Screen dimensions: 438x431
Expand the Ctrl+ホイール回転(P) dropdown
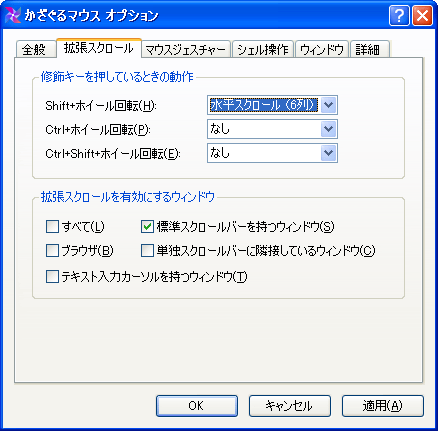[x=328, y=129]
